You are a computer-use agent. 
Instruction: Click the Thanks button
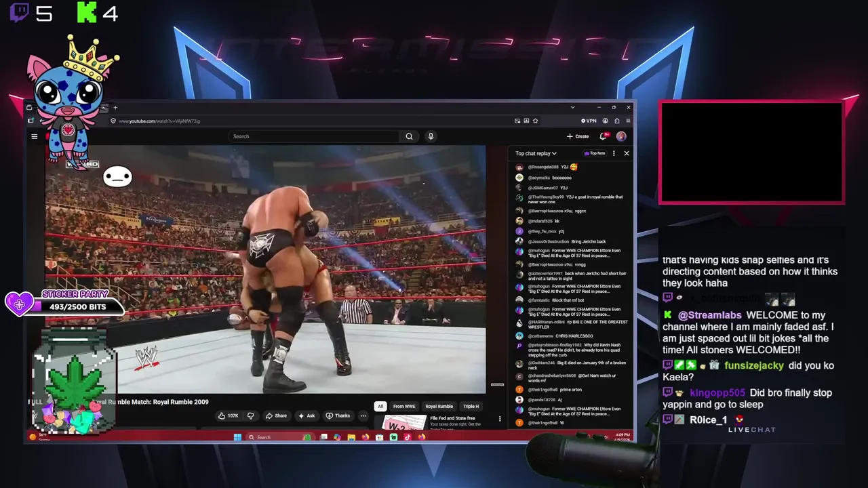[338, 415]
